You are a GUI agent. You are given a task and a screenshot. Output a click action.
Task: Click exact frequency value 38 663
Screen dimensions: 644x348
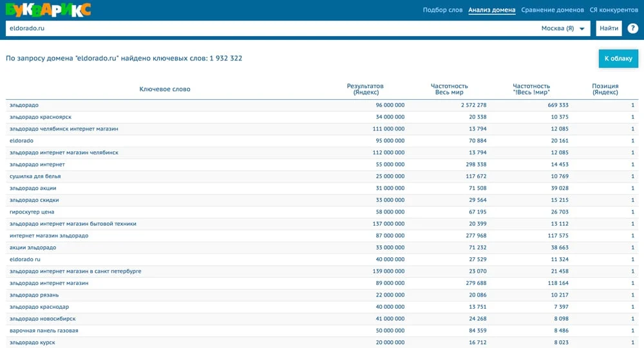coord(560,248)
